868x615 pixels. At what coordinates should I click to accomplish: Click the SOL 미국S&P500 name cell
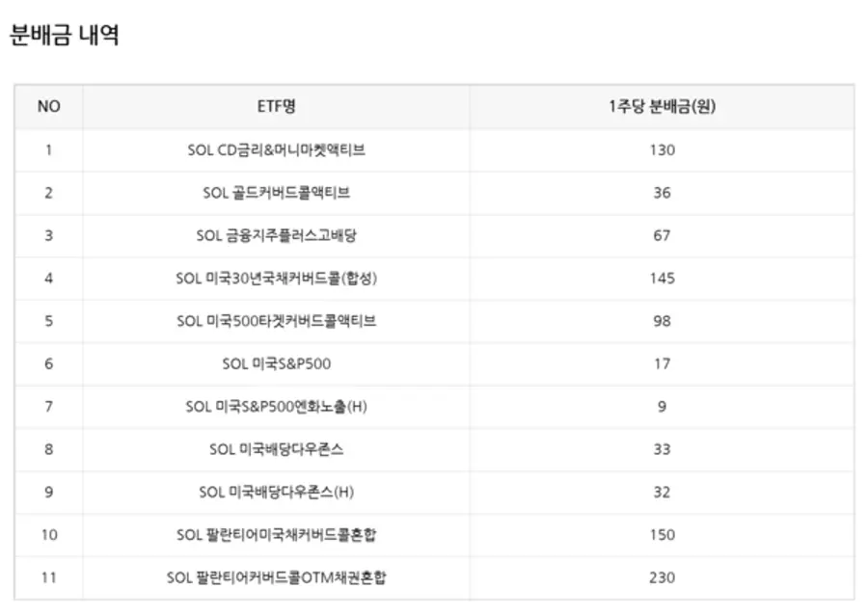click(x=276, y=363)
